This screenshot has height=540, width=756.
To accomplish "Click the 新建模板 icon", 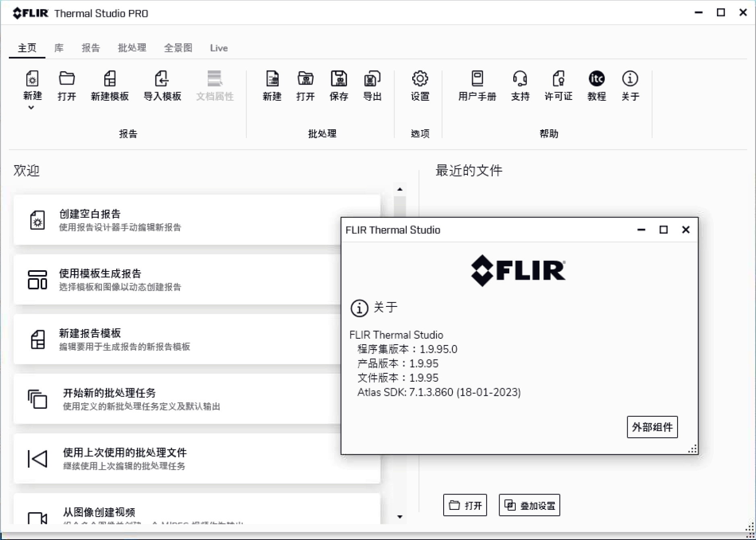I will [109, 79].
